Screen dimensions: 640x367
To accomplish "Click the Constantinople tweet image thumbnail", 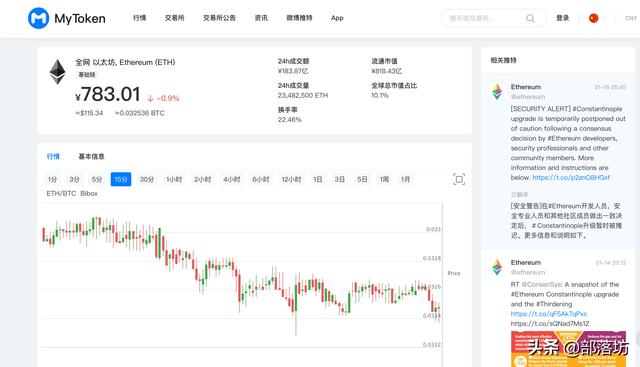I will pyautogui.click(x=568, y=349).
